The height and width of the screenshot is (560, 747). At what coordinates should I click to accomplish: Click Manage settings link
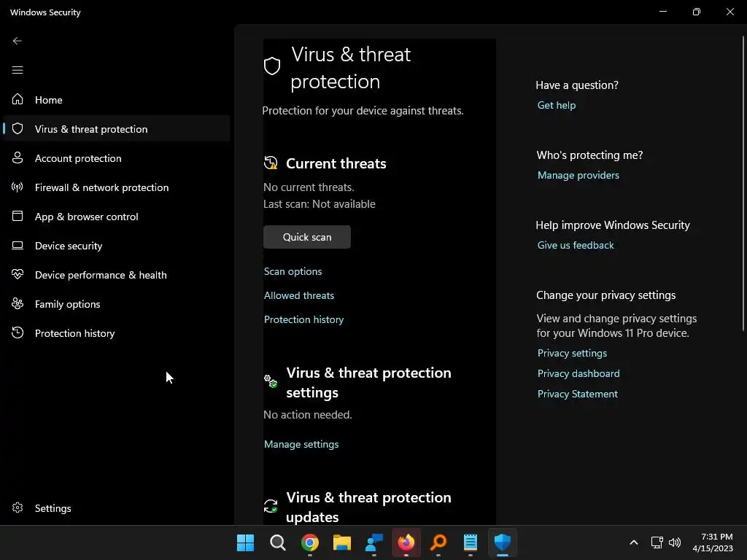301,444
